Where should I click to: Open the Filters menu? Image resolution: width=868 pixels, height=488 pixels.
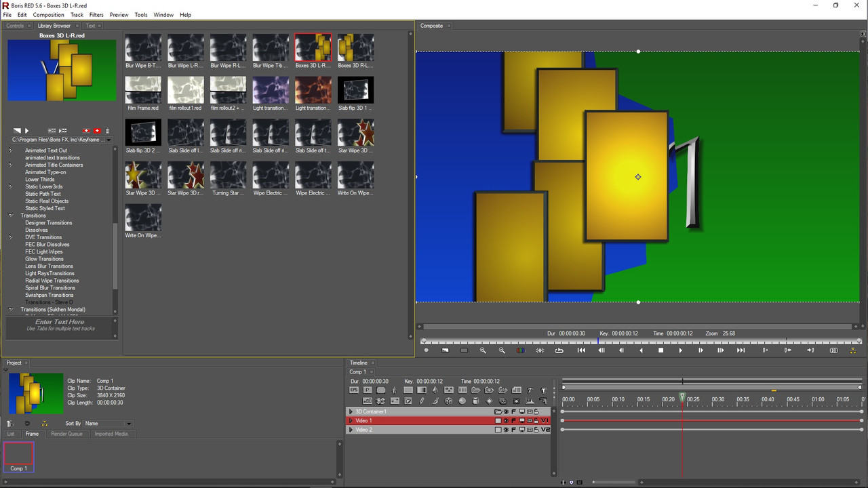[96, 15]
